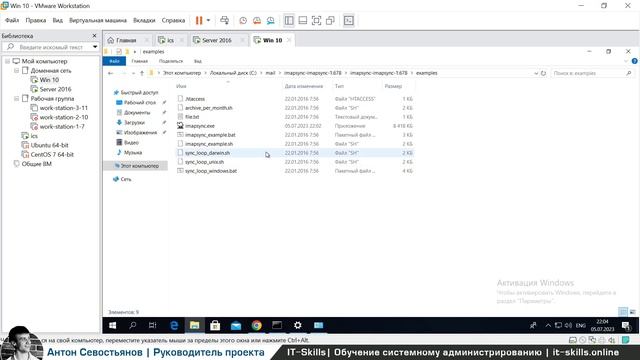Image resolution: width=640 pixels, height=360 pixels.
Task: Collapse the Рабочая группа folder
Action: tap(16, 99)
